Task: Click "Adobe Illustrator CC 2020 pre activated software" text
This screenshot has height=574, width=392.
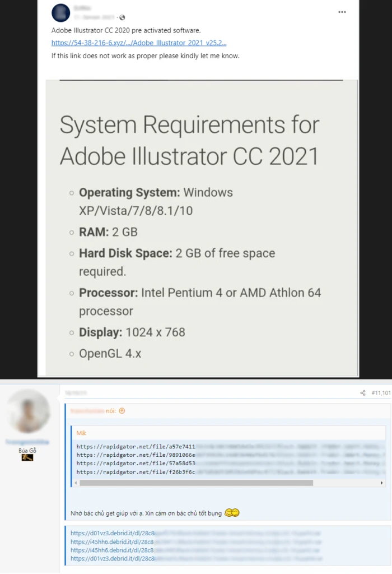Action: [x=126, y=30]
